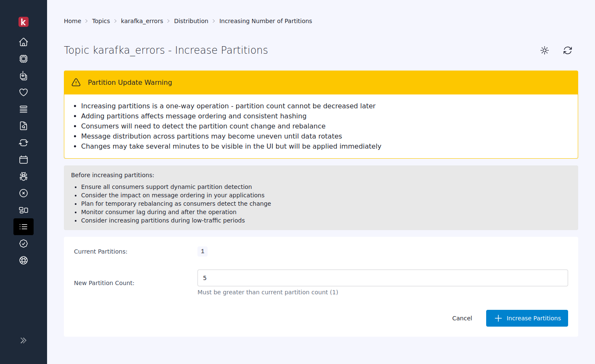View the Errors page via bug icon
The width and height of the screenshot is (595, 364).
click(24, 176)
